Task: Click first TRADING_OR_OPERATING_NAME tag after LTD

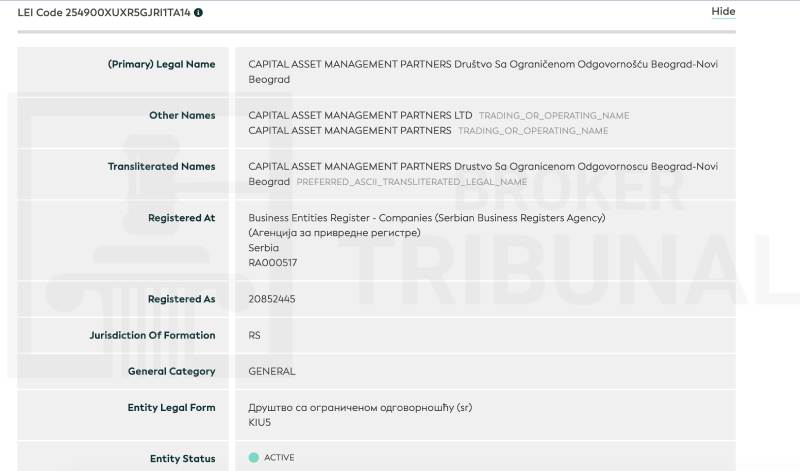Action: point(554,116)
